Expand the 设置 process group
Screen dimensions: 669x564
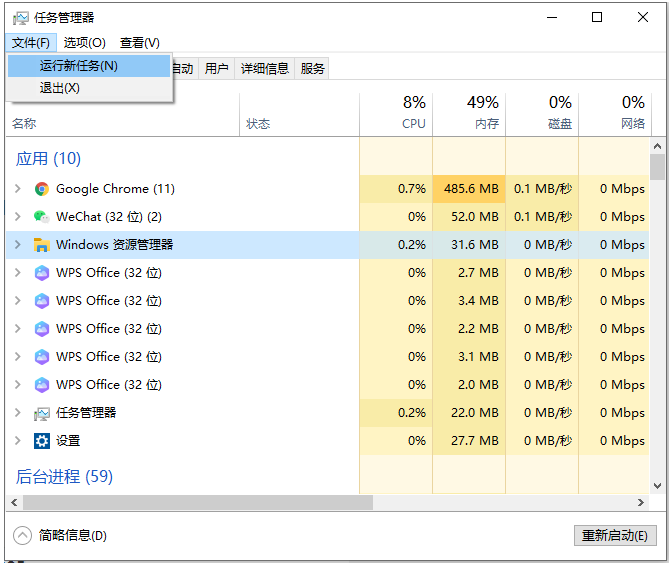click(17, 441)
